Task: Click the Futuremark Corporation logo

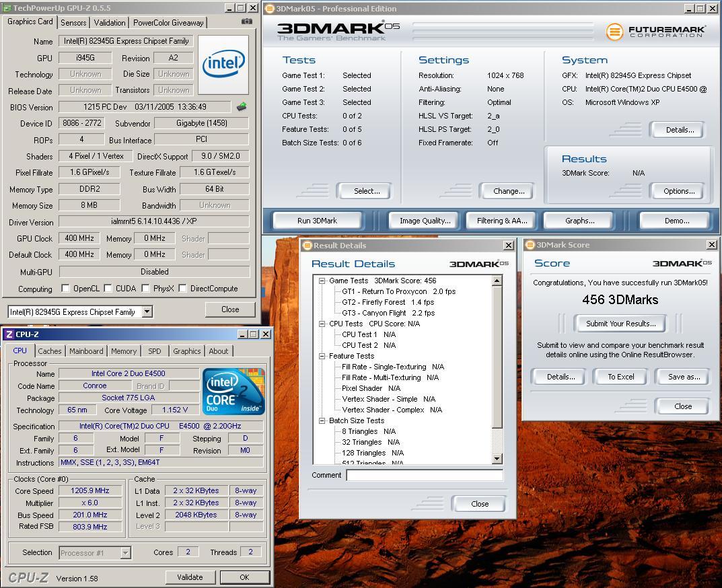Action: pos(655,32)
